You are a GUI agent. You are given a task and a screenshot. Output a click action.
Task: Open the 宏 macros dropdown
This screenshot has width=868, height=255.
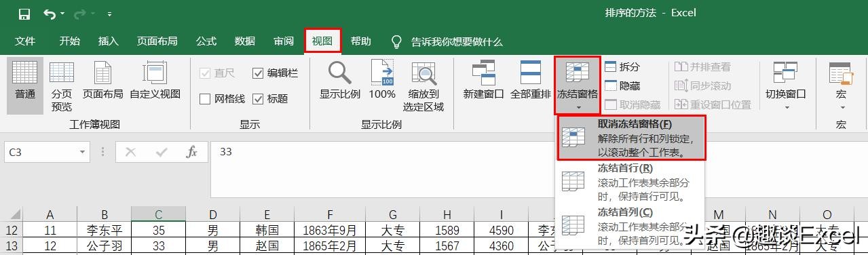point(842,85)
